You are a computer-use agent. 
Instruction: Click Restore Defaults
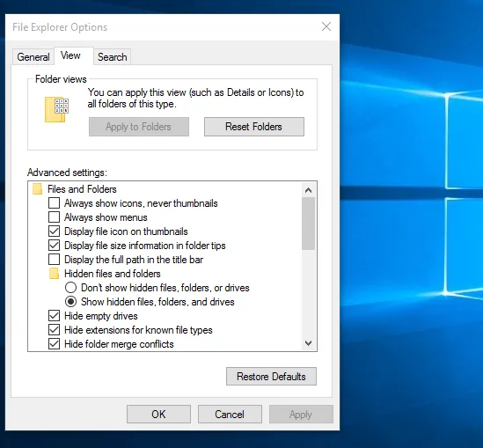pyautogui.click(x=271, y=376)
